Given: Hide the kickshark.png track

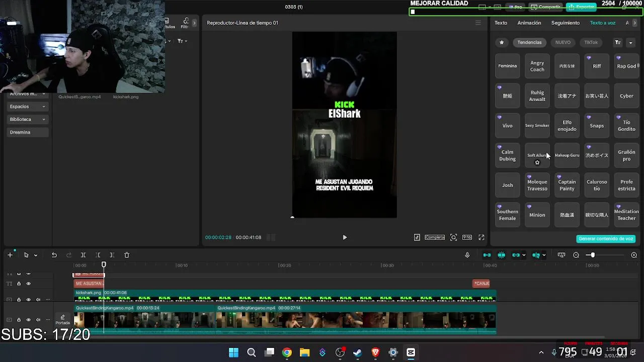Looking at the screenshot, I should [x=28, y=300].
